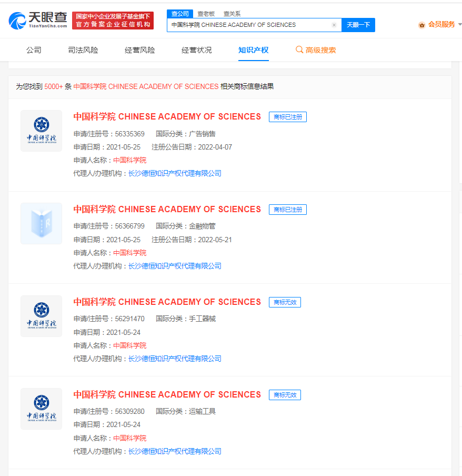This screenshot has width=462, height=476.
Task: Open applicant 中国科学院 in result 56309280
Action: point(130,438)
